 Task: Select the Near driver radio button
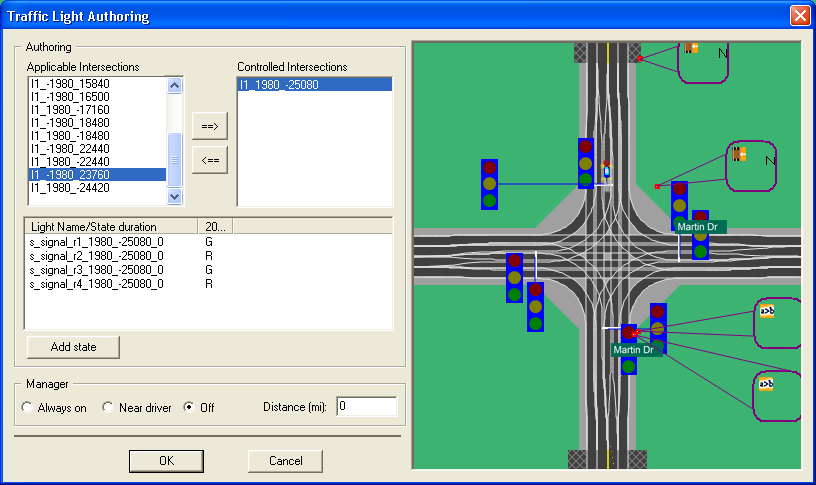click(108, 407)
